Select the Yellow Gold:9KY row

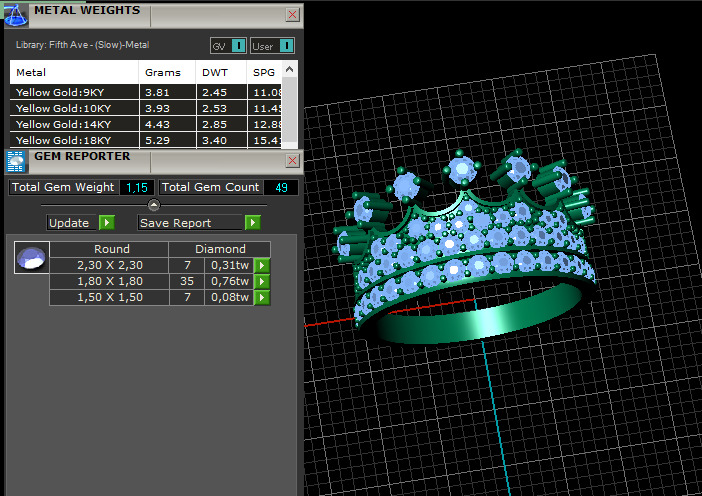[x=146, y=93]
